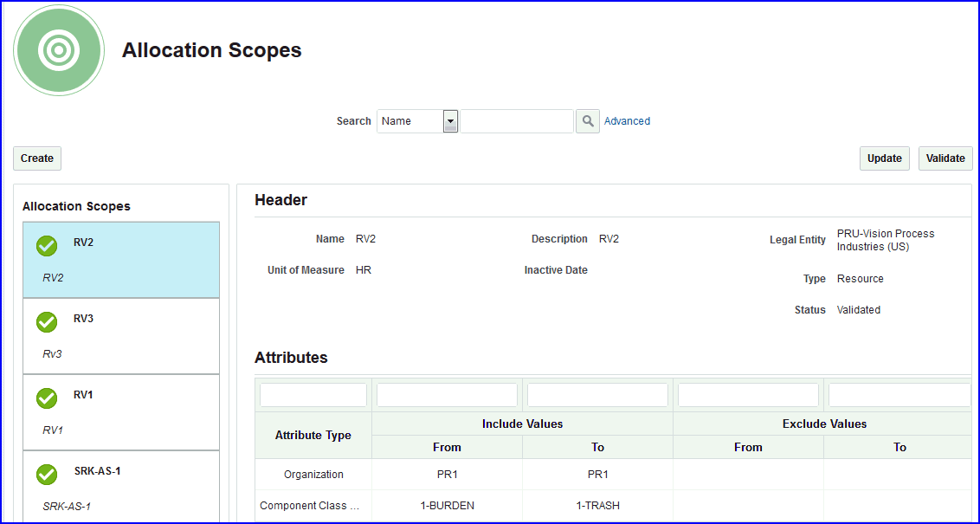980x524 pixels.
Task: Click the Attributes section title
Action: click(x=291, y=358)
